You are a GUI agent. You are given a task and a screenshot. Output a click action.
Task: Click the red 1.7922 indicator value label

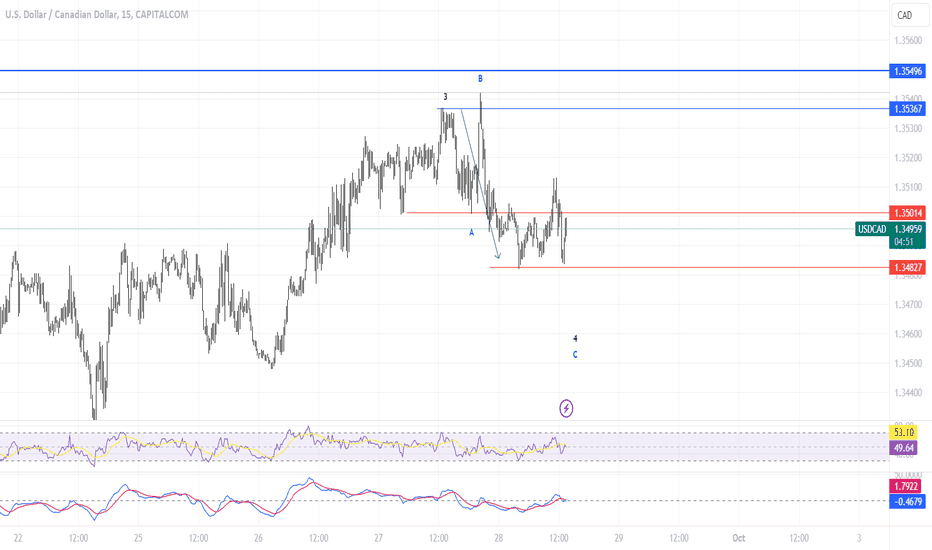click(x=907, y=486)
